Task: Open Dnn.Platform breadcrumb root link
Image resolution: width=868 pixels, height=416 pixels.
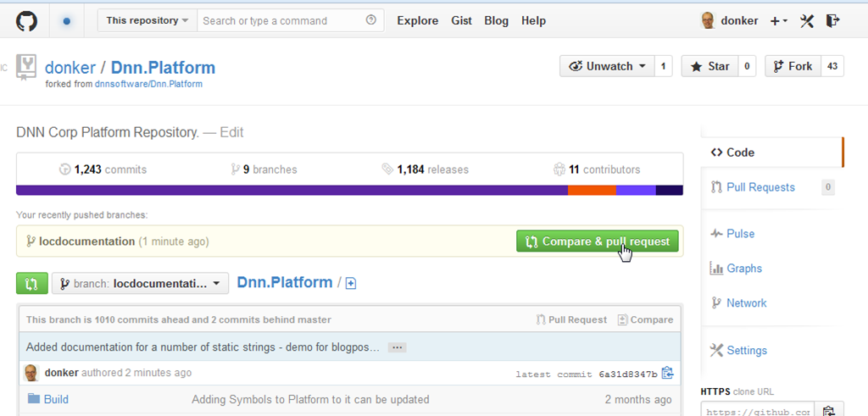Action: [285, 283]
